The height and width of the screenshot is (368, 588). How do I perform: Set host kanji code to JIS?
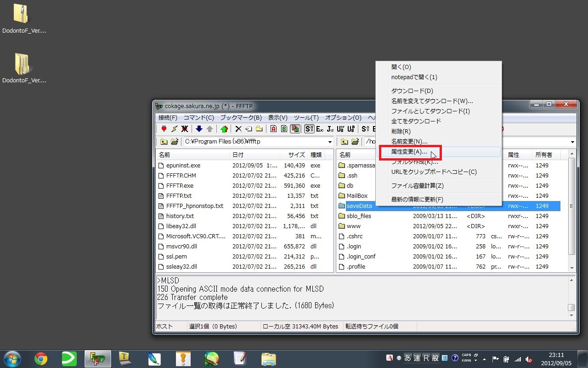click(x=330, y=129)
